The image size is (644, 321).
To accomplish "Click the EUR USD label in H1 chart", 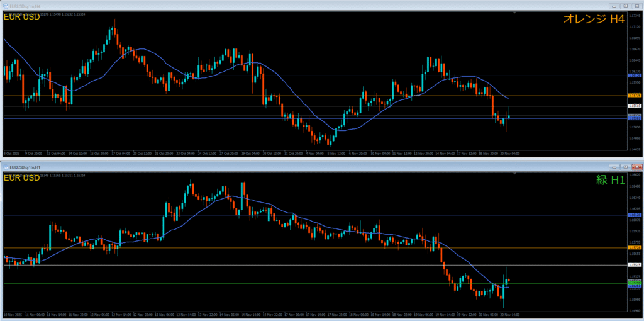I will click(21, 178).
